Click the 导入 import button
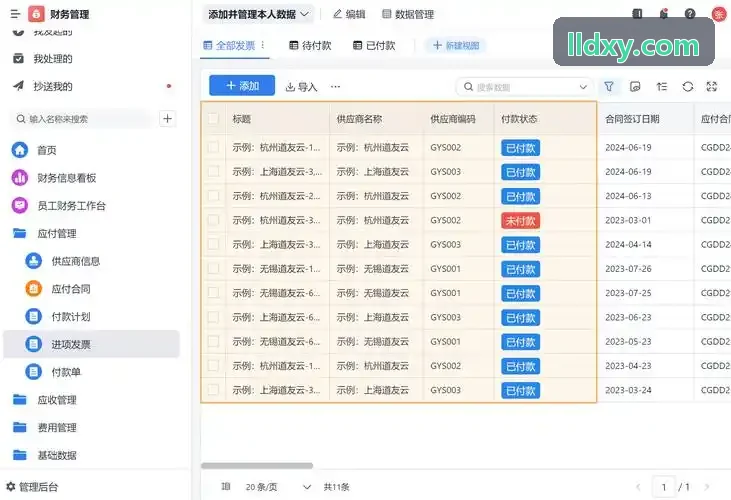 click(301, 87)
